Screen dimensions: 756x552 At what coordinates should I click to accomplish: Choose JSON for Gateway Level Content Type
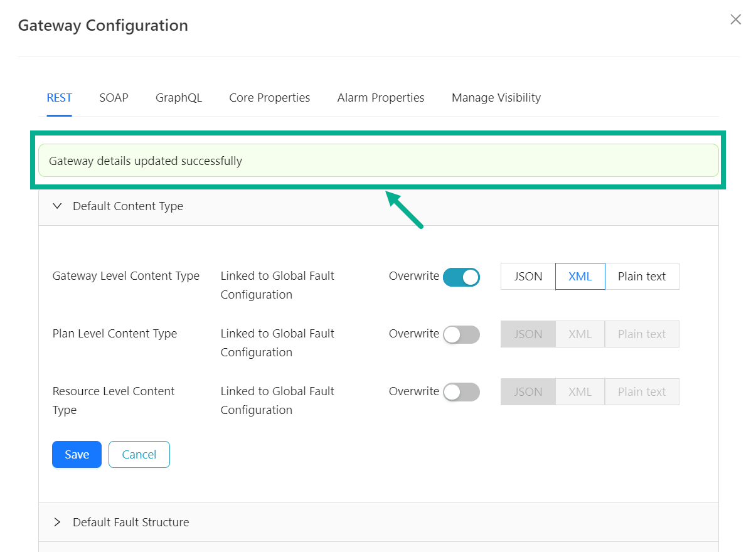528,277
